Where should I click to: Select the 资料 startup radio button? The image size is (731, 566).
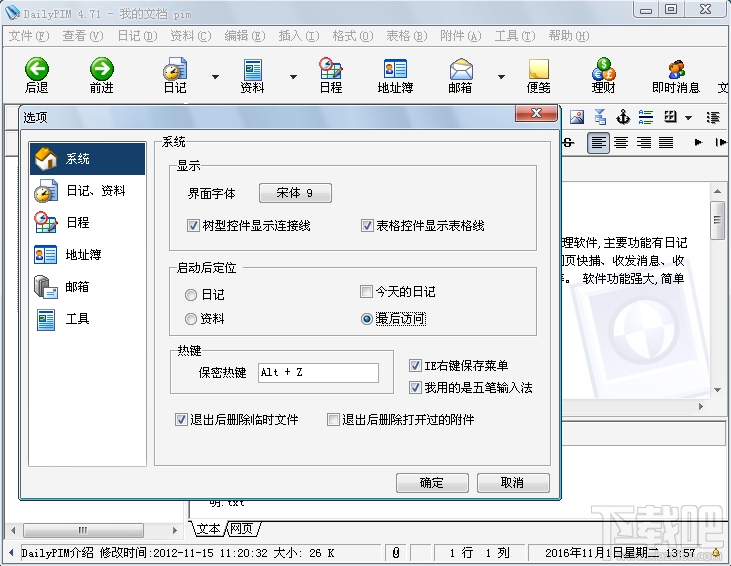click(x=191, y=319)
